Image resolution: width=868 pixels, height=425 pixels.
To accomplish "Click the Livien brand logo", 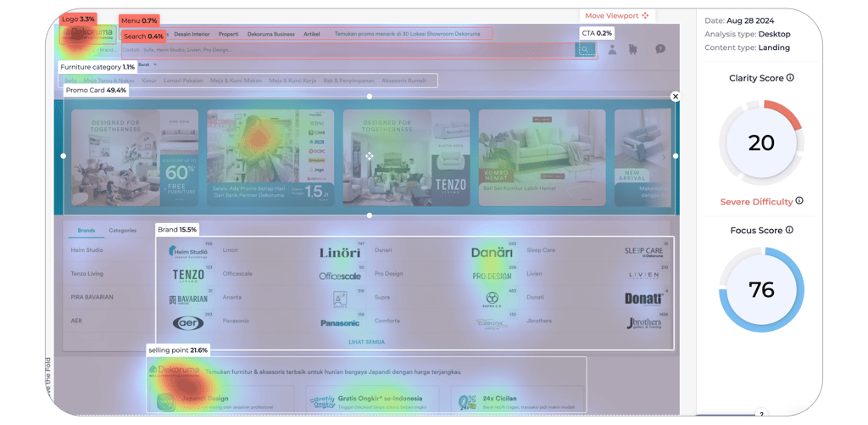I will 644,276.
